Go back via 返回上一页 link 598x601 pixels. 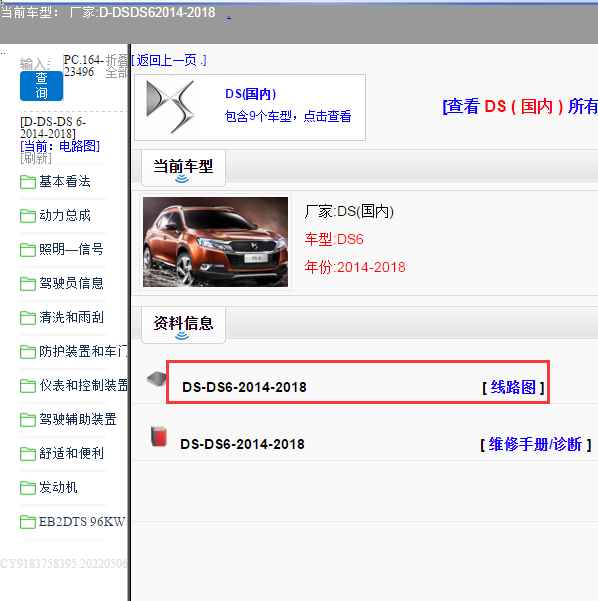point(169,60)
